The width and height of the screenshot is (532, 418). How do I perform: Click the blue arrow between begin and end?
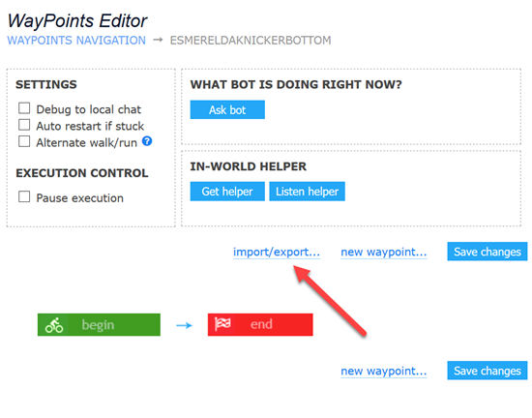pyautogui.click(x=184, y=325)
